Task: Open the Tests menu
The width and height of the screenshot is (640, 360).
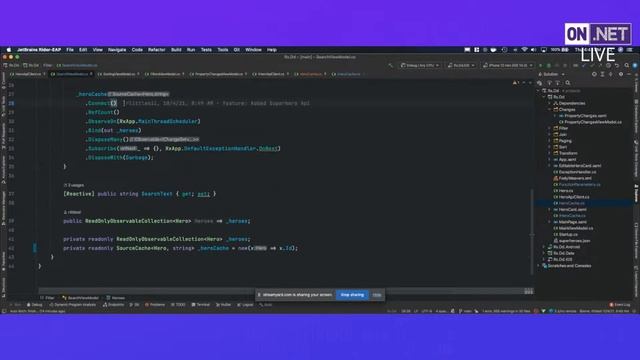Action: [206, 50]
